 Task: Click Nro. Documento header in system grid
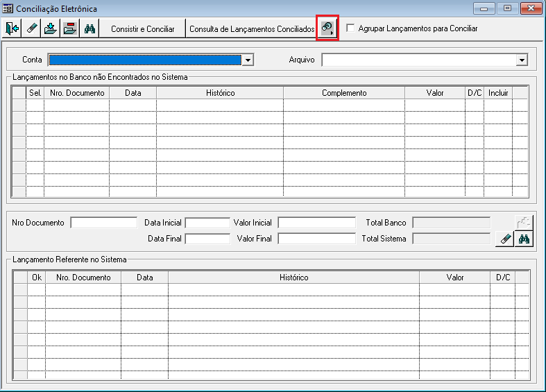pos(83,278)
